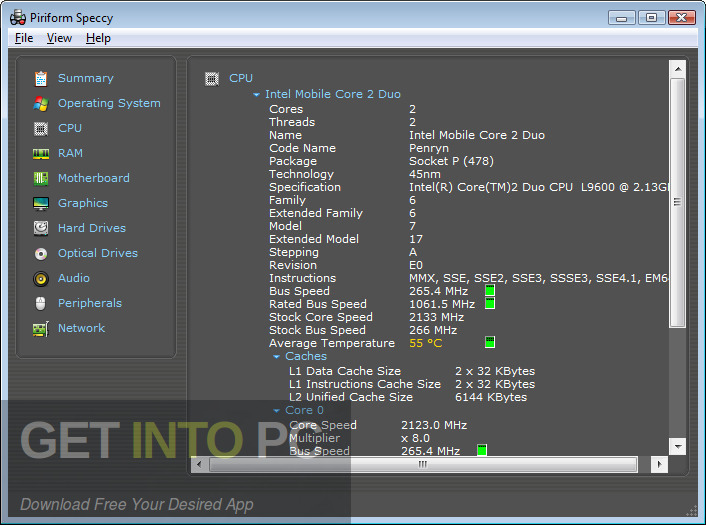This screenshot has width=706, height=525.
Task: Click the vertical scrollbar thumb
Action: (x=677, y=202)
